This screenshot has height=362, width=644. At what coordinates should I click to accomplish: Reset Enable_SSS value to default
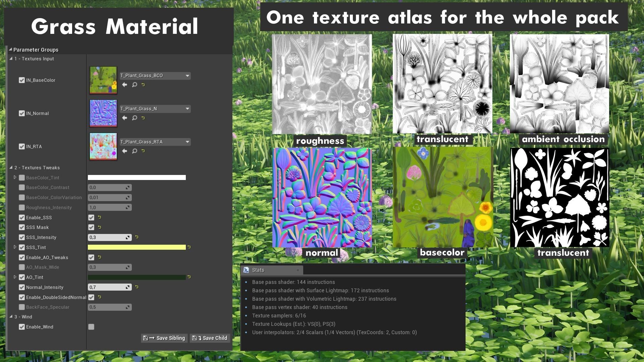pos(100,217)
